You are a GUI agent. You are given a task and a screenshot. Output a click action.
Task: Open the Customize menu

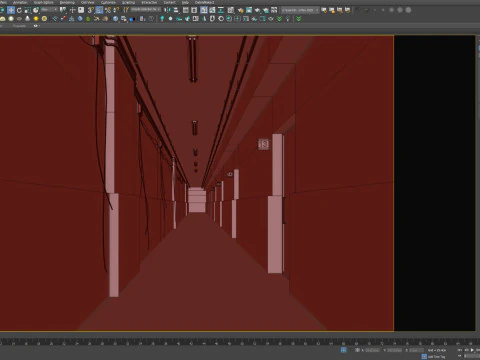[x=108, y=2]
